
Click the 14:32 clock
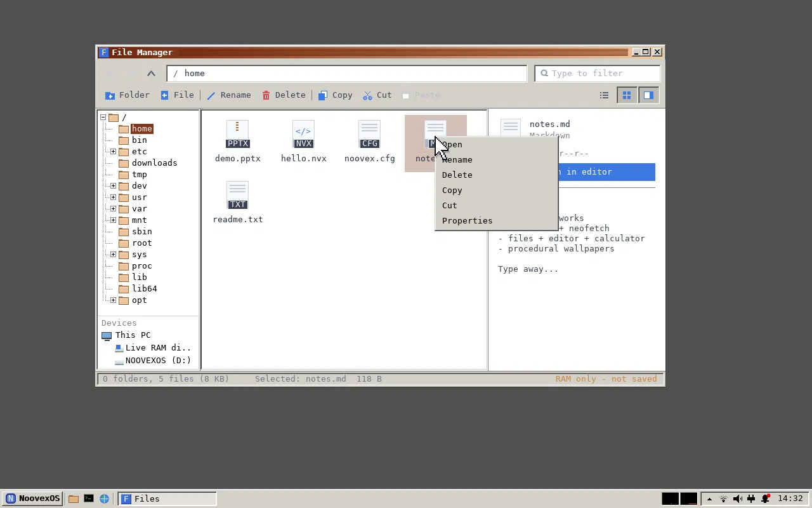790,499
